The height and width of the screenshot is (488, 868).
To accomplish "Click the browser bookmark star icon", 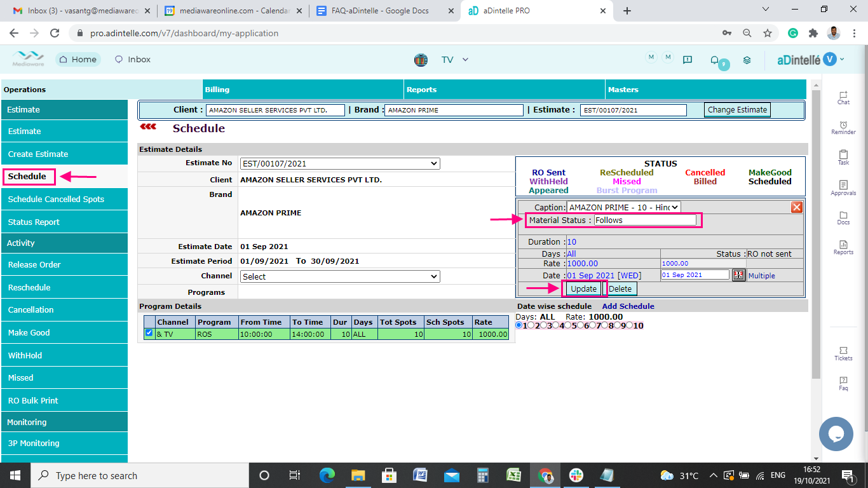I will pyautogui.click(x=768, y=33).
